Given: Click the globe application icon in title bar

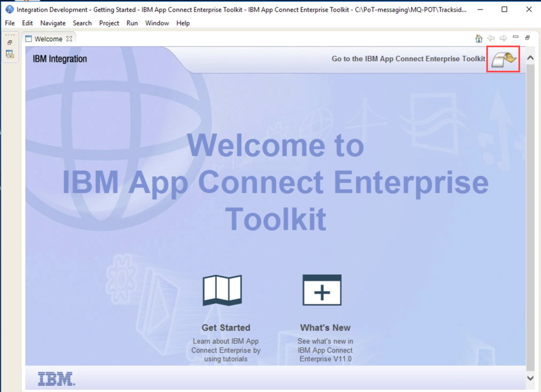Looking at the screenshot, I should tap(10, 9).
